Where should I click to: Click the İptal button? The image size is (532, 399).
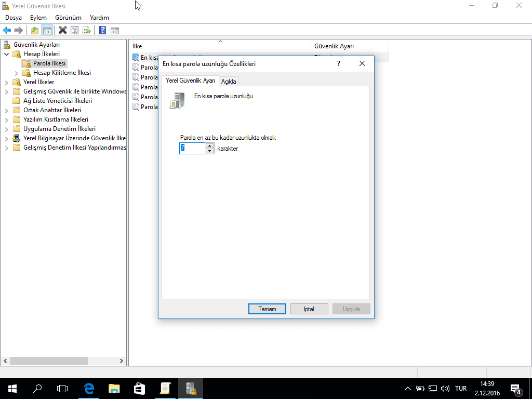pos(309,309)
